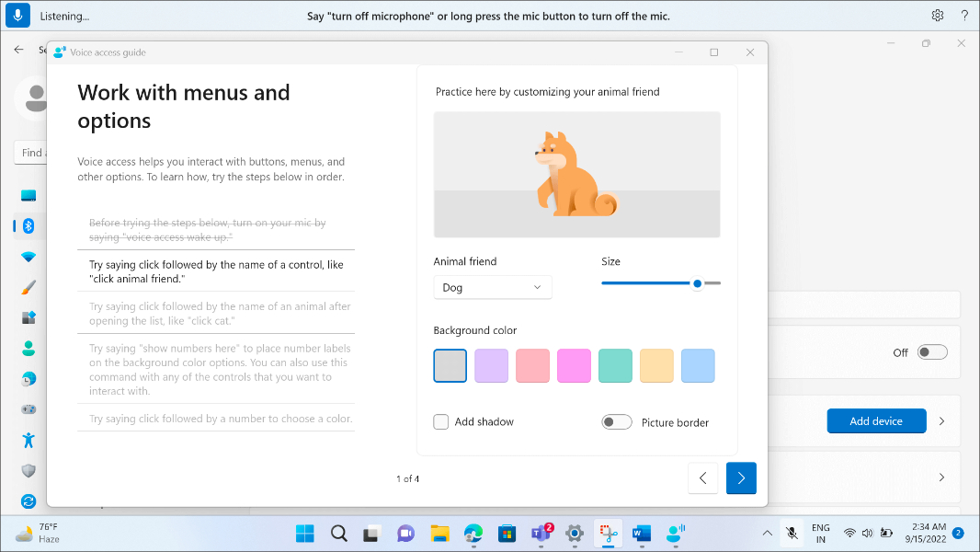
Task: Open Snipping Tool from the taskbar
Action: click(x=608, y=533)
